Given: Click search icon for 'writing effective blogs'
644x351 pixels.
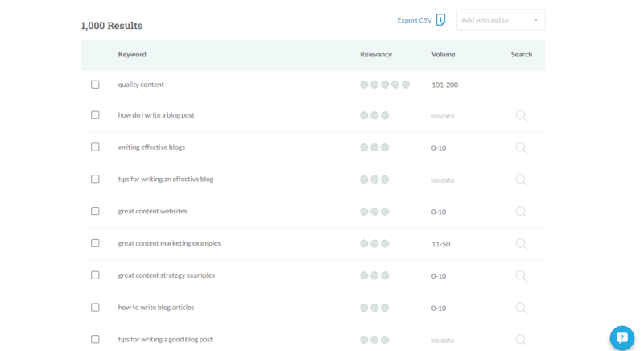Looking at the screenshot, I should click(x=521, y=148).
